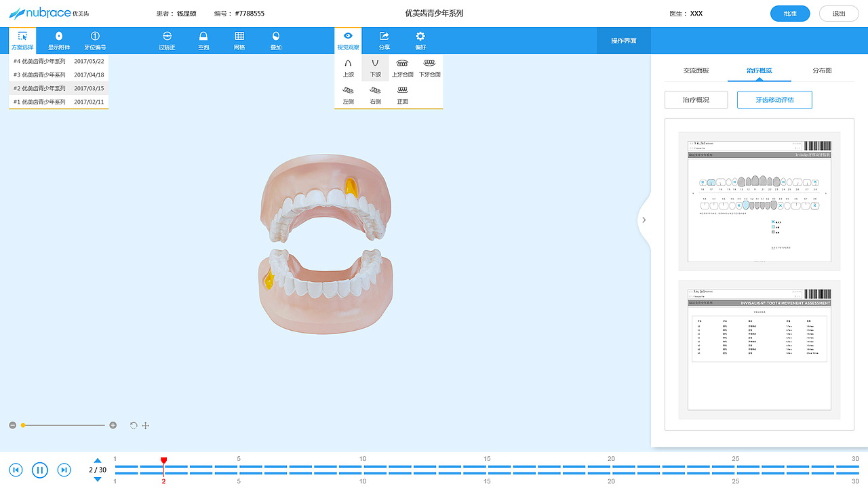Switch to 治疗概览 treatment overview tab
Screen dimensions: 868x488
759,70
